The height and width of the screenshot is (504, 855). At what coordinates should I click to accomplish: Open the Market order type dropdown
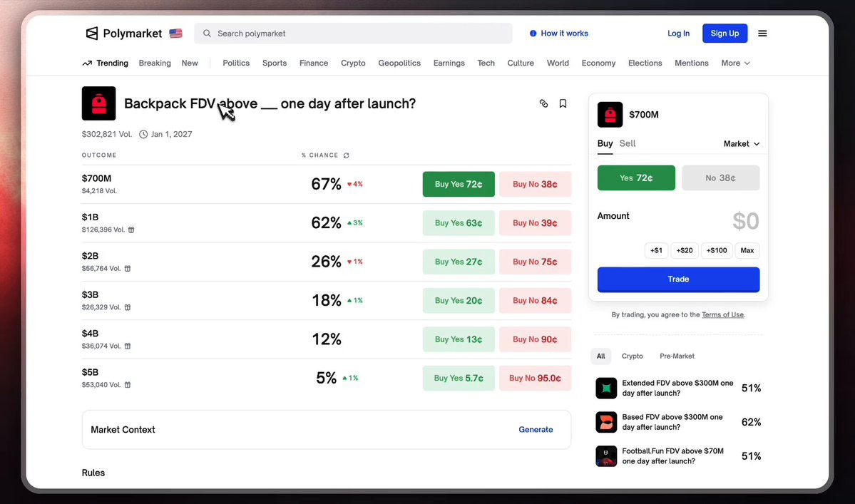742,144
